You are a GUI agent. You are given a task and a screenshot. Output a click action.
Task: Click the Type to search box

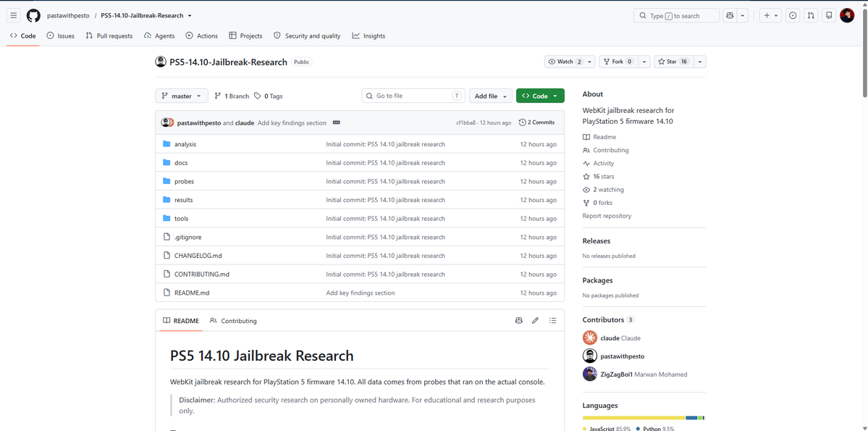(x=676, y=15)
